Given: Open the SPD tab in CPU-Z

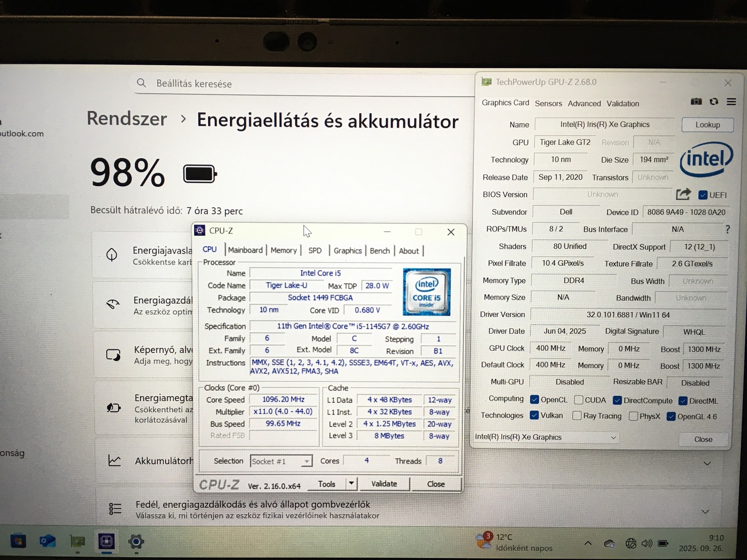Looking at the screenshot, I should (315, 251).
